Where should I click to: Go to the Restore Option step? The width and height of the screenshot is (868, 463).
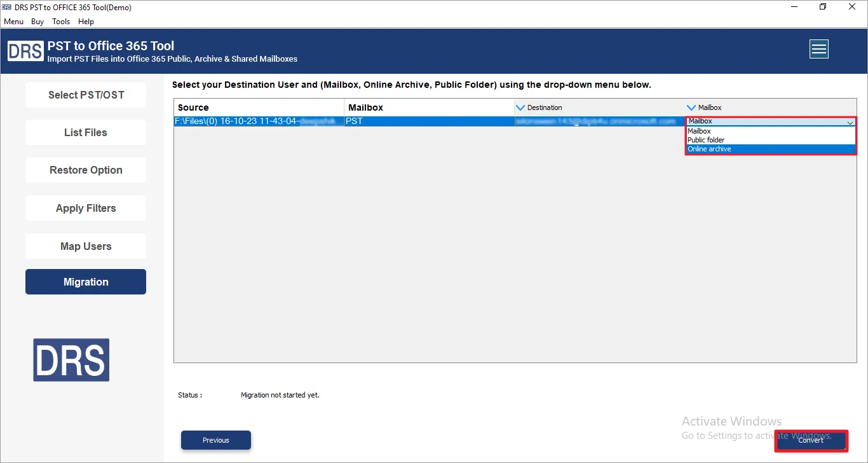[x=86, y=170]
